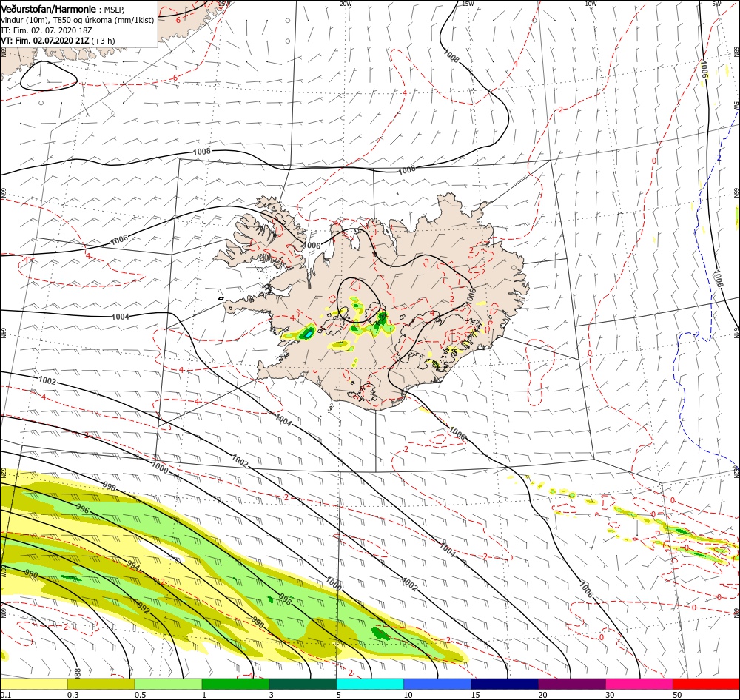This screenshot has height=700, width=740.
Task: Click the 994 isobar label
Action: pyautogui.click(x=133, y=565)
